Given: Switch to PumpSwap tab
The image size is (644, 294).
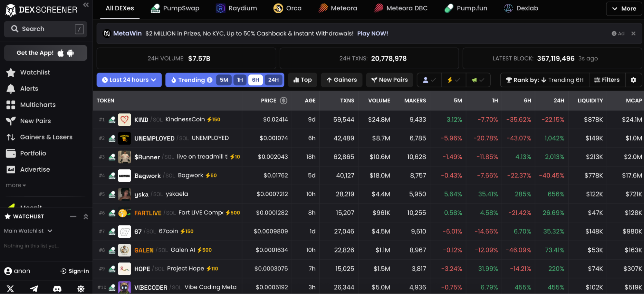Looking at the screenshot, I should pos(175,8).
